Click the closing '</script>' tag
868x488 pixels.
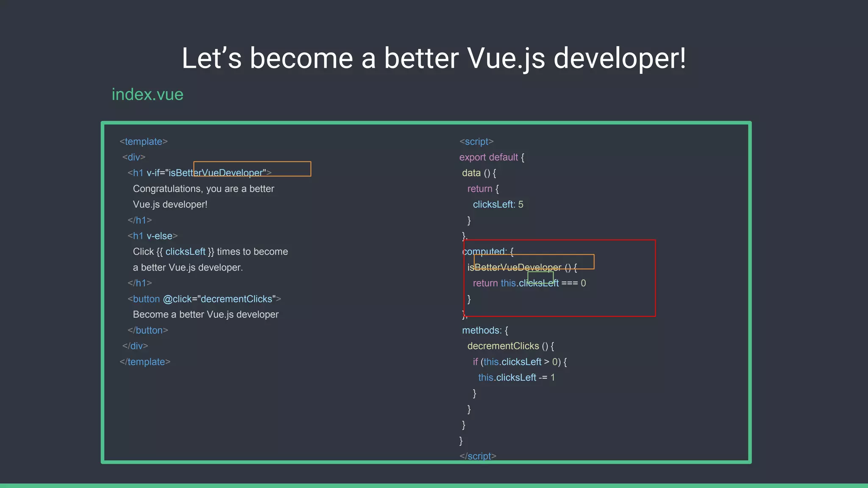click(x=478, y=456)
